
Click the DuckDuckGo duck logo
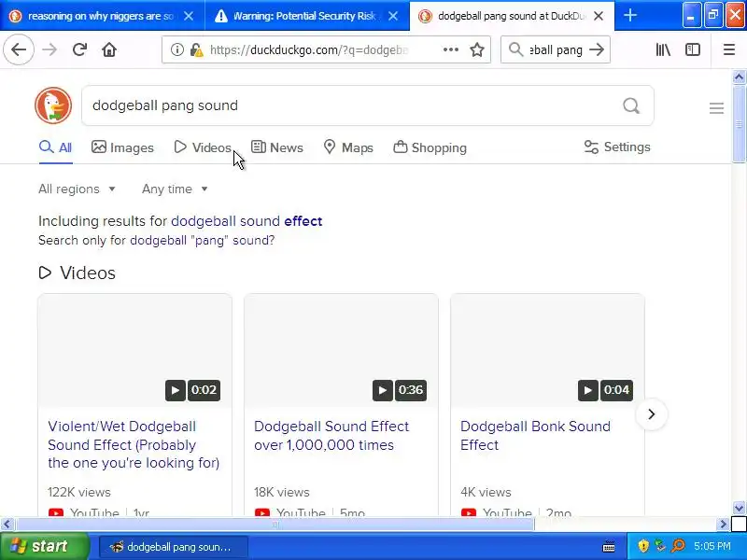pos(53,105)
